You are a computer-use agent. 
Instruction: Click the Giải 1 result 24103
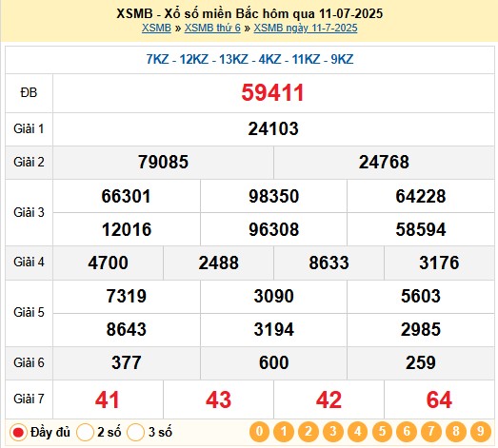tap(273, 128)
